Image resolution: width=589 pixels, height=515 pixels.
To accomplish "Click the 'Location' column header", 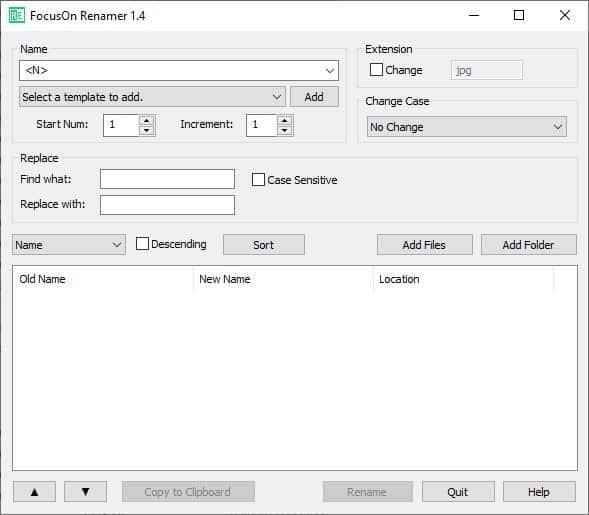I will tap(464, 279).
